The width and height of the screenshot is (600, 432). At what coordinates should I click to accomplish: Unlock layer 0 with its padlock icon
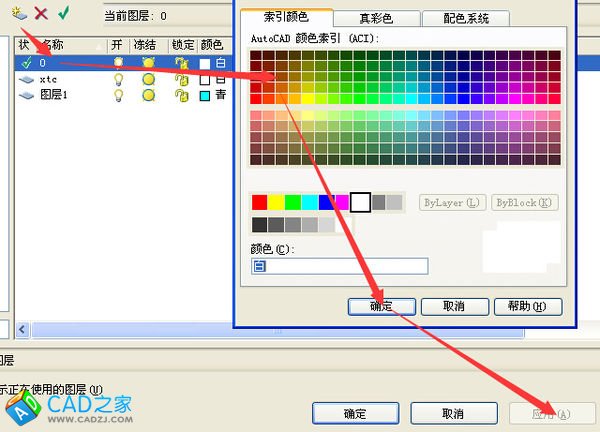(181, 63)
